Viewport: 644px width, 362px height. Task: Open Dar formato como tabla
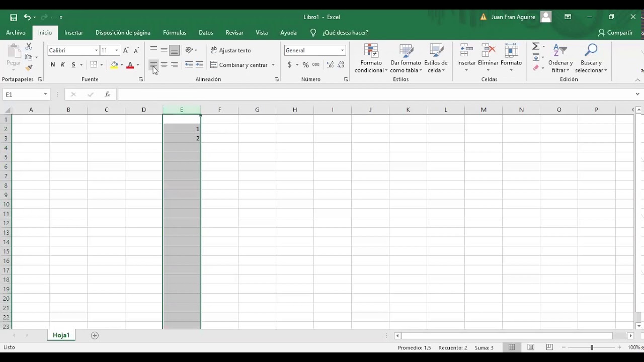pyautogui.click(x=406, y=58)
